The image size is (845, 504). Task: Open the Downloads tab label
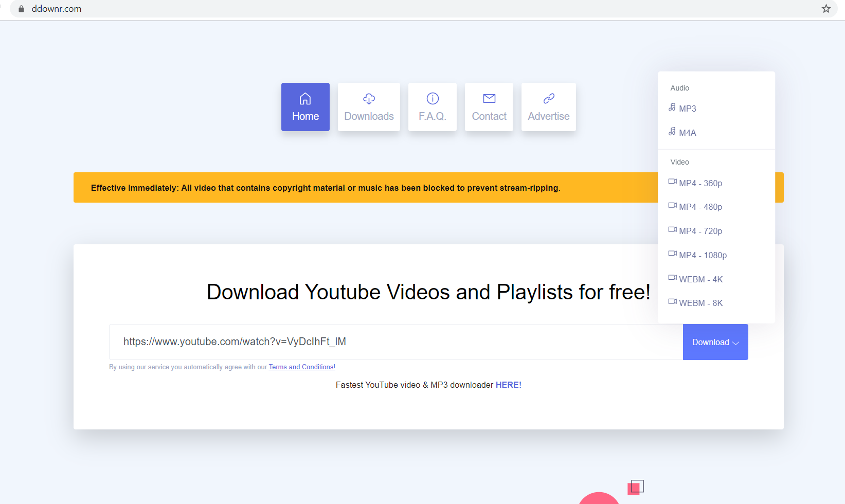tap(369, 116)
